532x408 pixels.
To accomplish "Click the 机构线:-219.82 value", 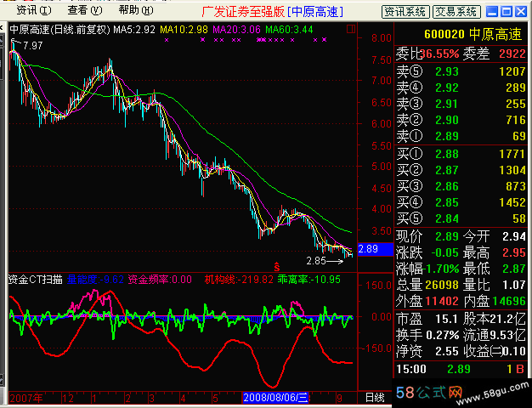I will coord(239,280).
